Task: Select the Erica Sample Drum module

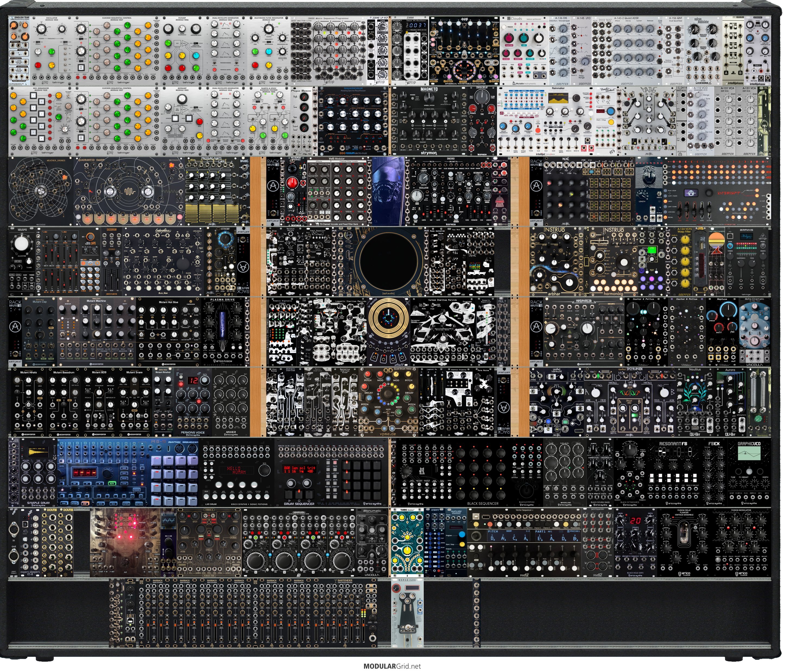Action: tap(38, 473)
